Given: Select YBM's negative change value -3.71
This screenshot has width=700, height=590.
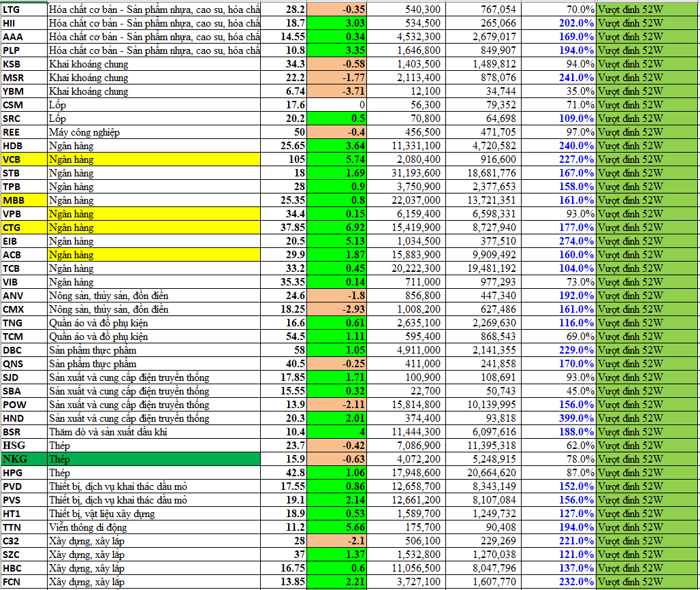Looking at the screenshot, I should [337, 91].
